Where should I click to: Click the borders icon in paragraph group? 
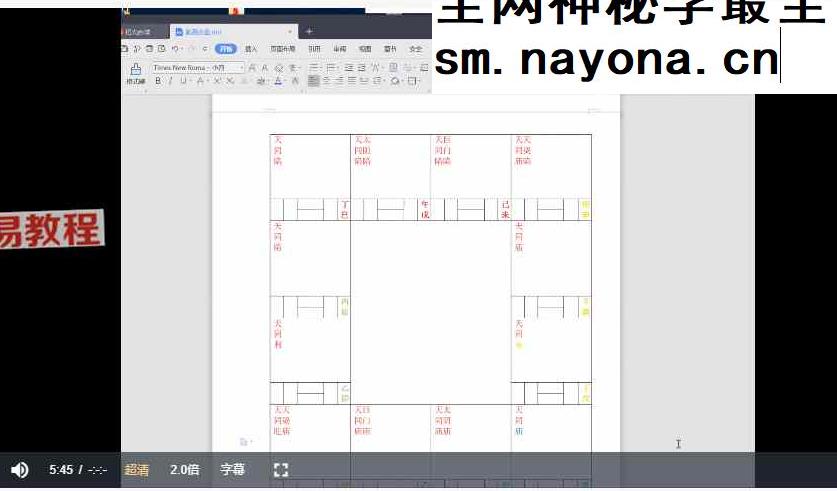tap(412, 81)
